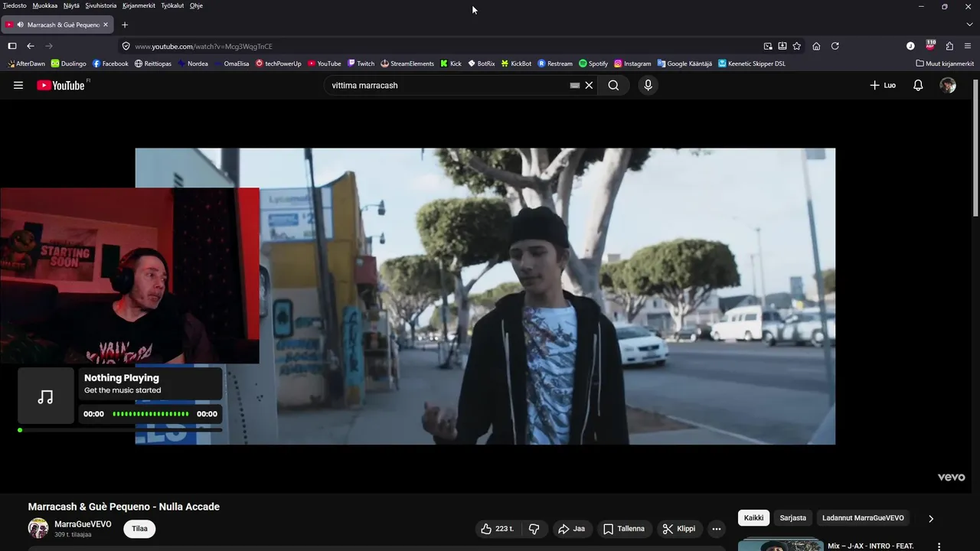Open the Instagram bookmark
This screenshot has height=551, width=980.
(632, 64)
